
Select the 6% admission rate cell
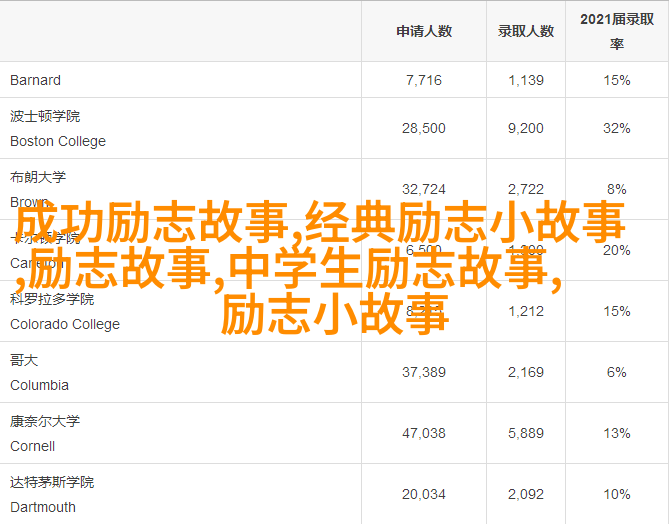click(617, 372)
